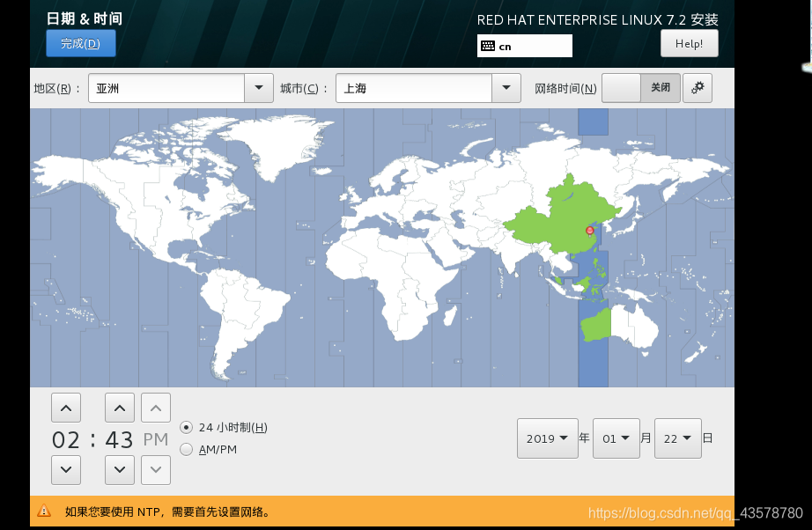Viewport: 812px width, 530px height.
Task: Decrease the minutes with down arrow
Action: pos(120,470)
